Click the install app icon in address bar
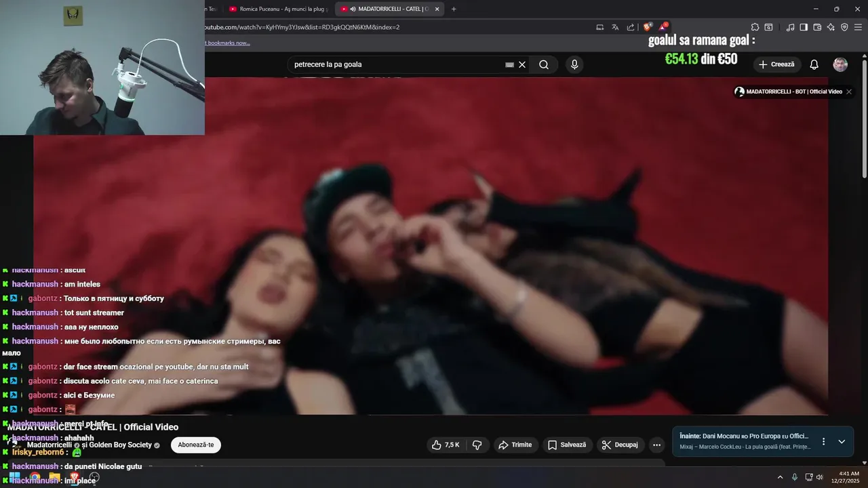 (x=600, y=27)
